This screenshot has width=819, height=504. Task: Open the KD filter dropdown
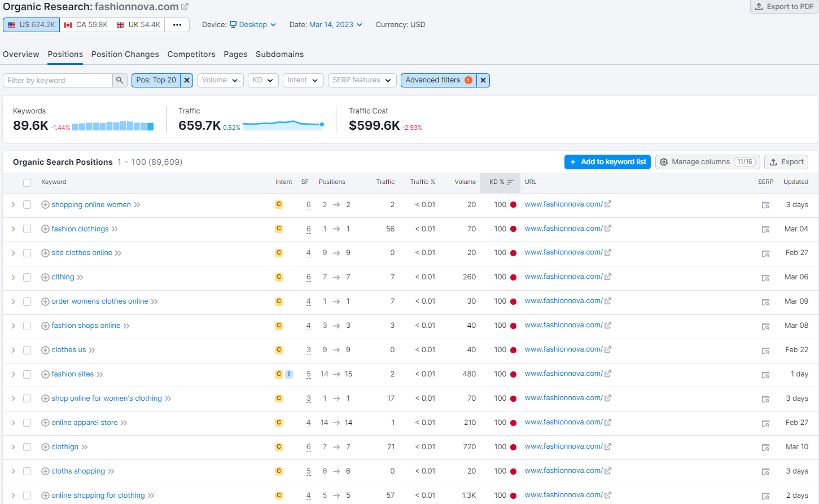coord(264,80)
